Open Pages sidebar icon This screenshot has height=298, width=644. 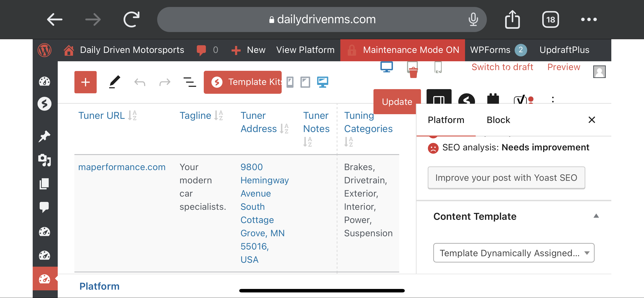click(45, 184)
